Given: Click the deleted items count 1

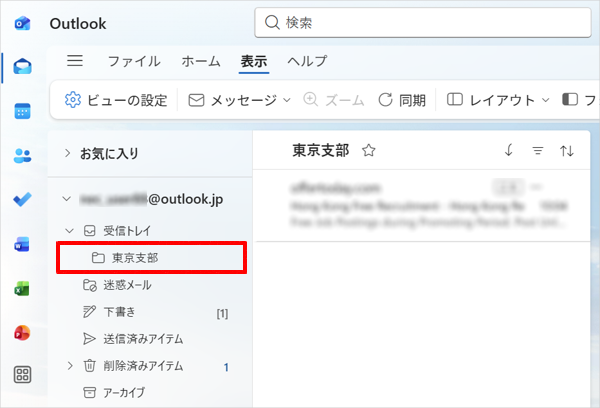Looking at the screenshot, I should 226,367.
